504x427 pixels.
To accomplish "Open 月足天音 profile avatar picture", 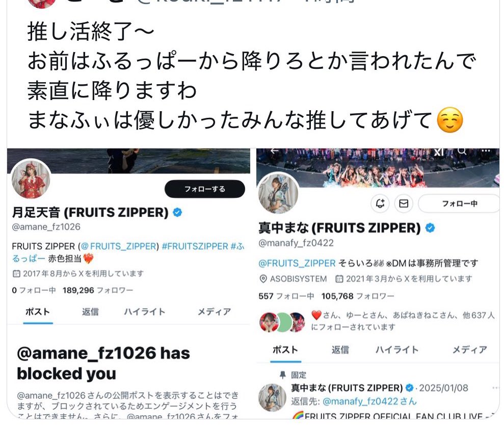I will [31, 179].
